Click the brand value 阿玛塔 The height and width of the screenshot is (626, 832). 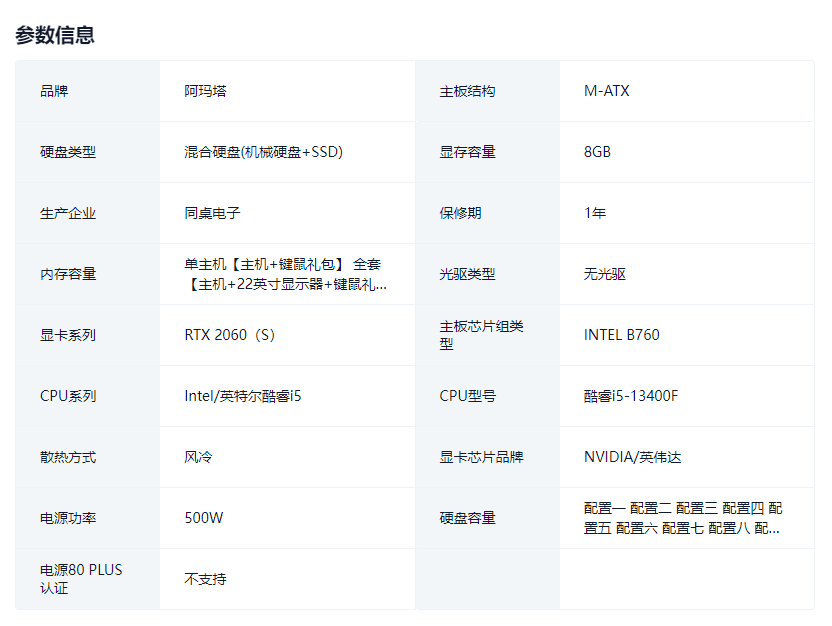[x=205, y=91]
